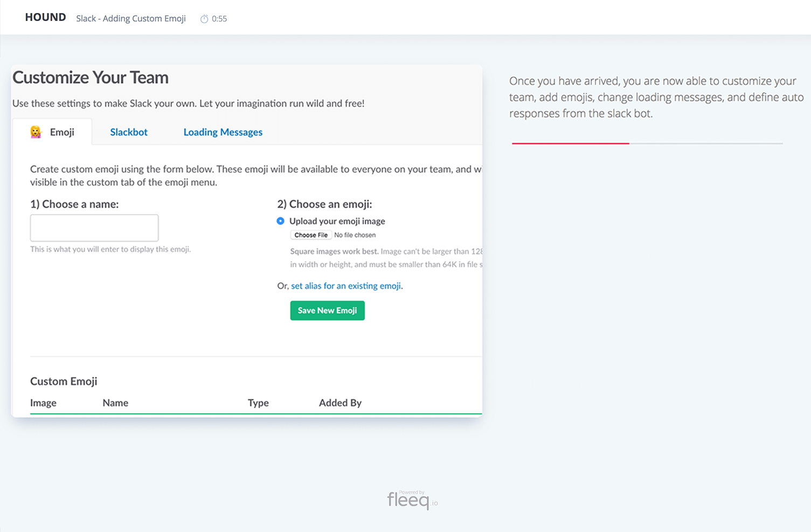Click the Emoji tab woman icon
811x532 pixels.
pos(36,132)
